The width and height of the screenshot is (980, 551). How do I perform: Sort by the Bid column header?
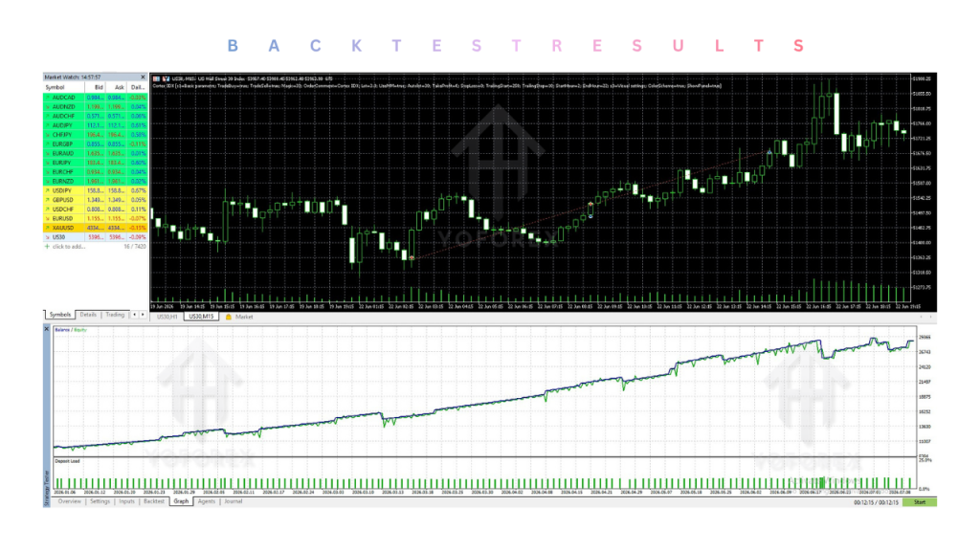click(x=95, y=87)
